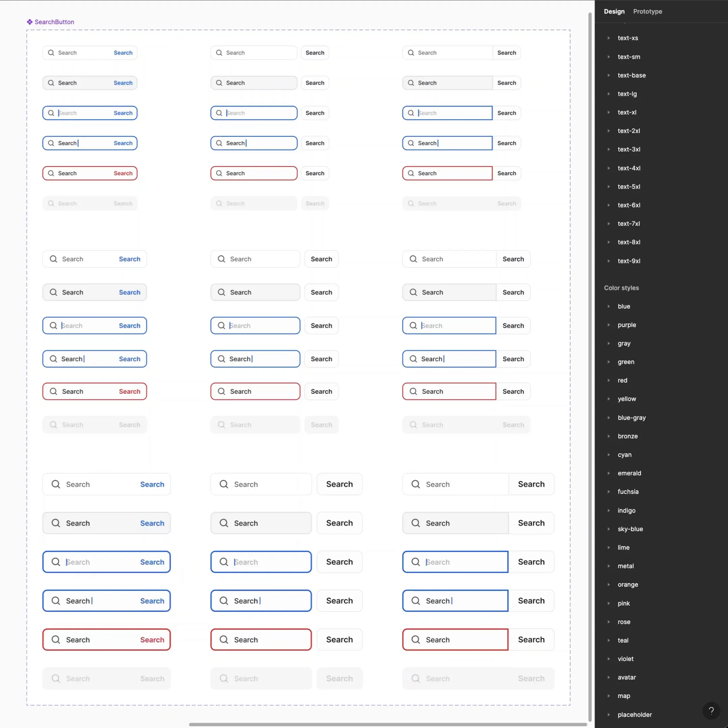
Task: Expand the green color style arrow
Action: point(609,362)
